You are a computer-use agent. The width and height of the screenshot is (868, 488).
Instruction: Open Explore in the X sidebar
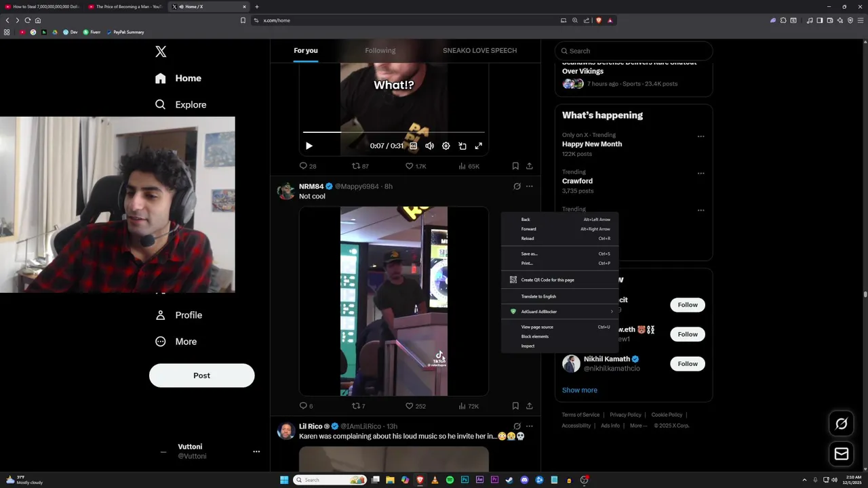[180, 104]
